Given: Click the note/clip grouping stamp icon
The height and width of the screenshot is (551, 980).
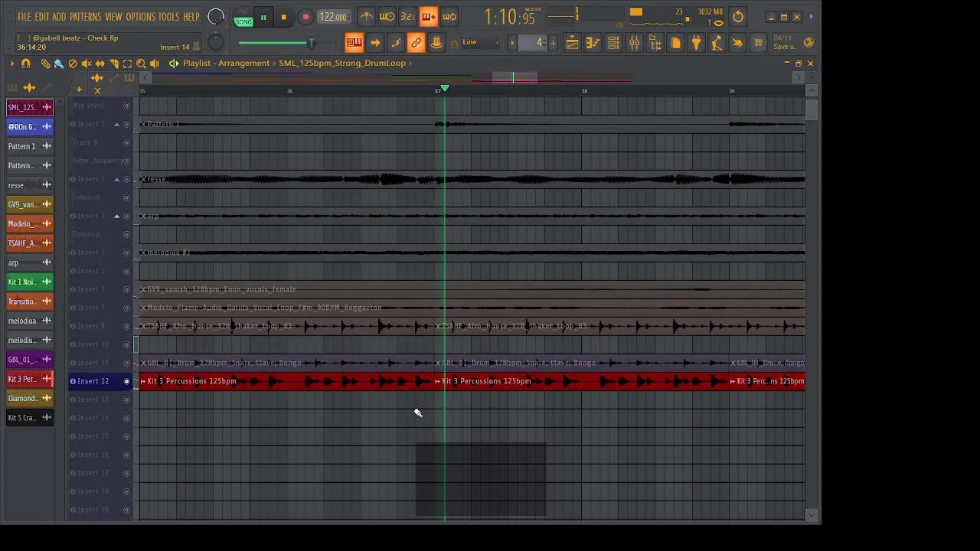Looking at the screenshot, I should 436,43.
